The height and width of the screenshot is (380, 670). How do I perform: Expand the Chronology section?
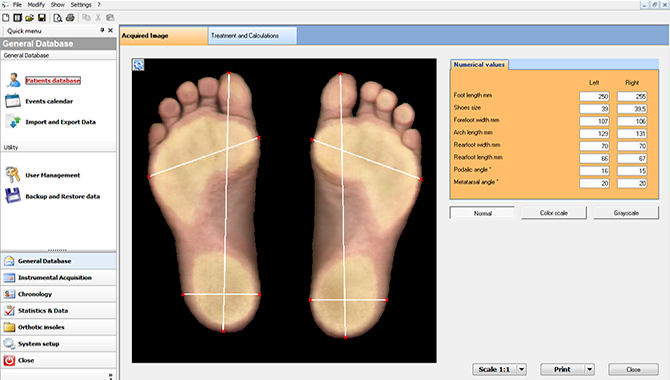click(x=59, y=294)
